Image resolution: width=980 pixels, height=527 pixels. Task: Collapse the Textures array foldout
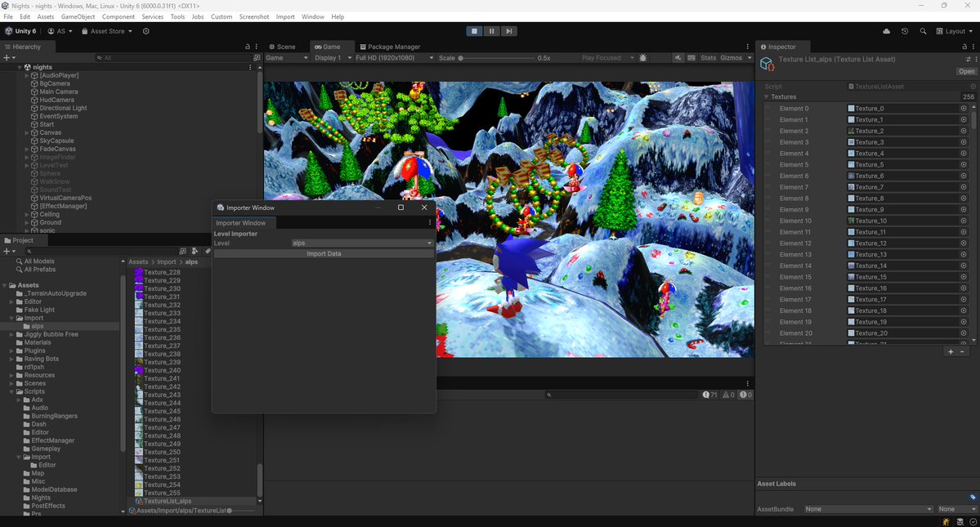coord(767,96)
